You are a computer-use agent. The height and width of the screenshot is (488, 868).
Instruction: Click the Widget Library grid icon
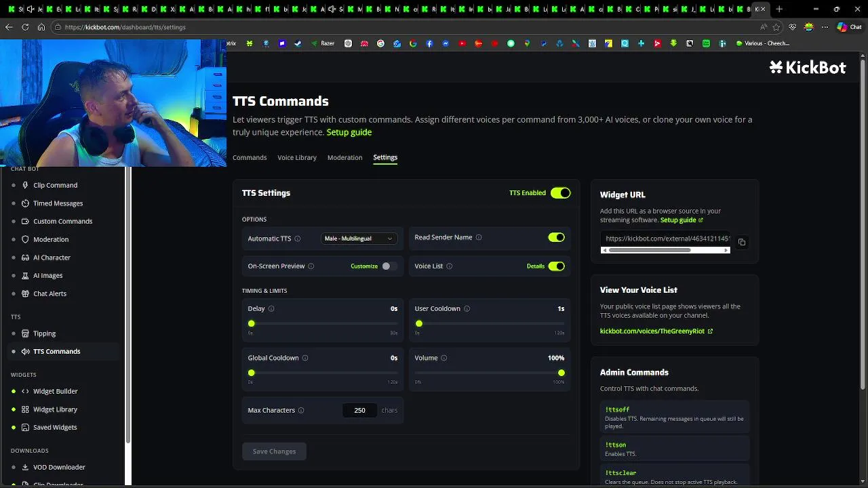25,409
